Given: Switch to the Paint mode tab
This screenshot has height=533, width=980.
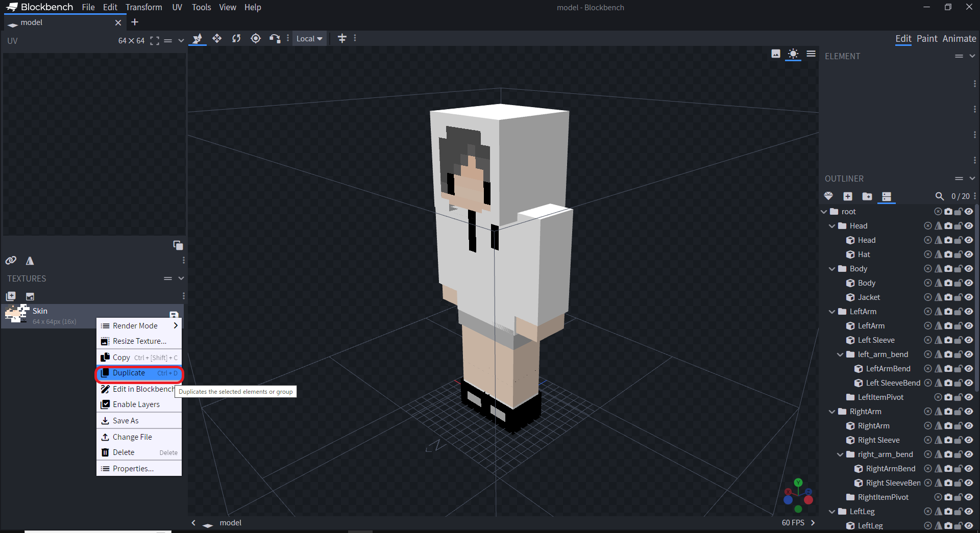Looking at the screenshot, I should pyautogui.click(x=927, y=38).
